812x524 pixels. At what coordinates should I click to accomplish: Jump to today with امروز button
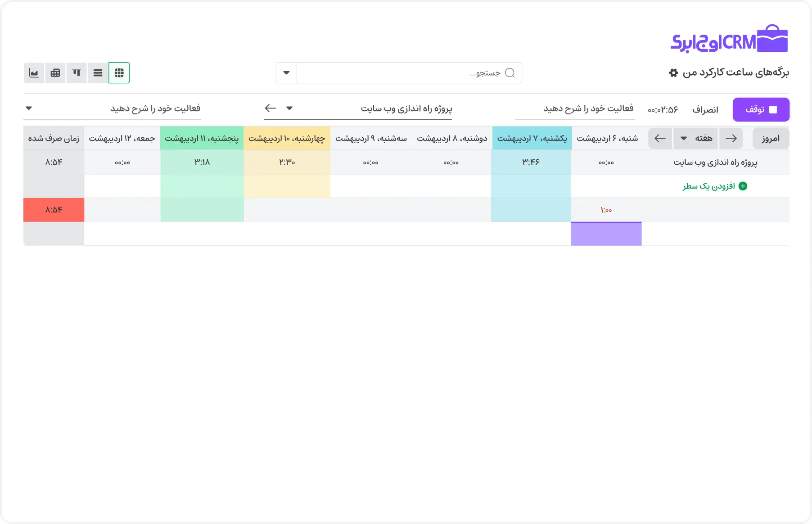click(x=770, y=139)
